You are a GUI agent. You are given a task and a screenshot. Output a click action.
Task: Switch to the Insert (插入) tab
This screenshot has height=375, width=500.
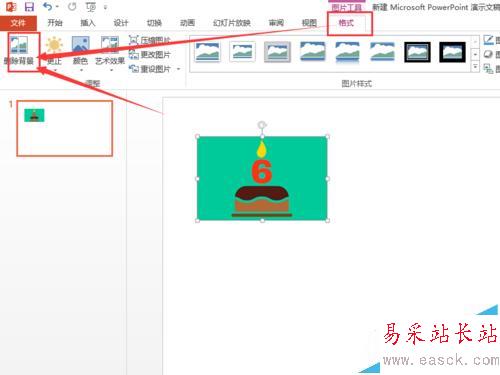tap(88, 23)
